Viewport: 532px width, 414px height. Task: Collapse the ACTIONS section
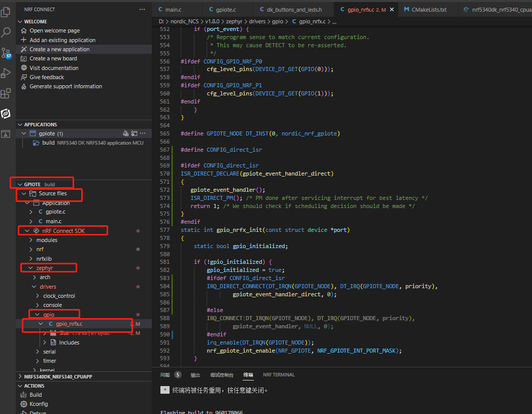coord(20,386)
